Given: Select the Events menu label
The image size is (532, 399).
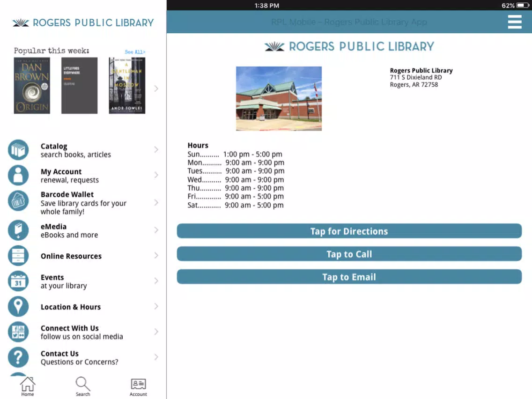Looking at the screenshot, I should pyautogui.click(x=52, y=278).
